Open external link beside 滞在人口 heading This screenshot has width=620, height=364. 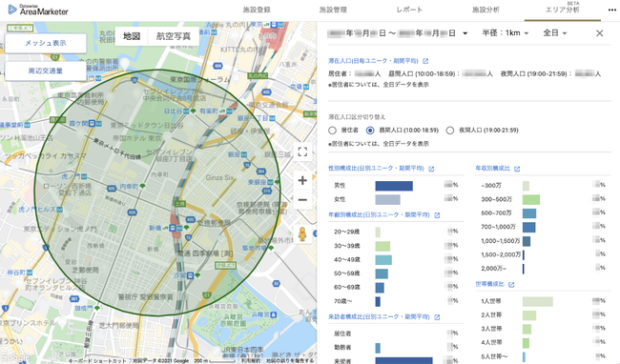click(x=425, y=61)
